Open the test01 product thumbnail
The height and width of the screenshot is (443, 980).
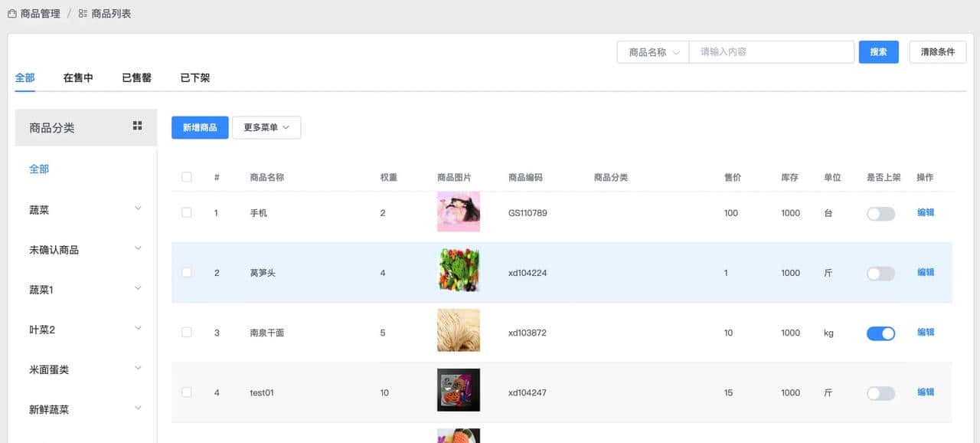(458, 390)
